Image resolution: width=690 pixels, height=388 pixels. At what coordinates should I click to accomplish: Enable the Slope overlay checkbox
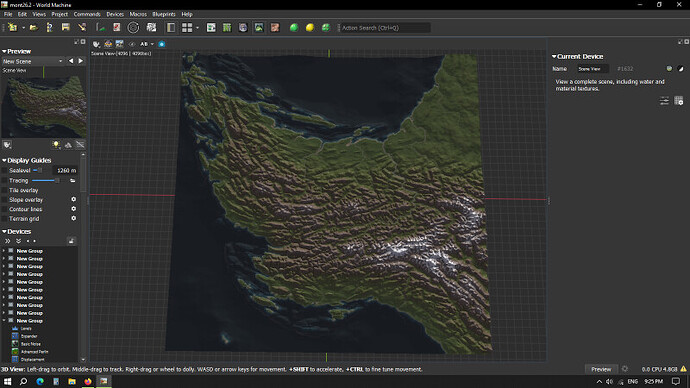(5, 200)
